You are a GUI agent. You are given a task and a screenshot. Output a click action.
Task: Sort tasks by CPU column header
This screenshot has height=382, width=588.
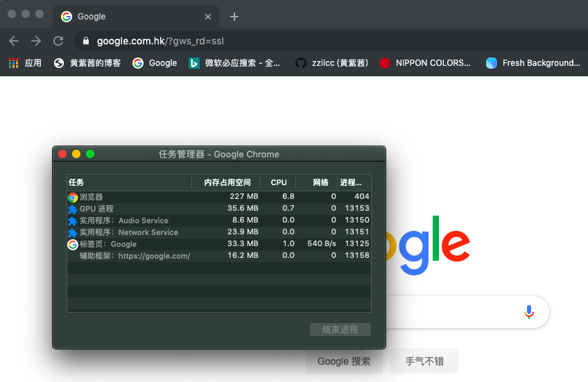pos(279,182)
